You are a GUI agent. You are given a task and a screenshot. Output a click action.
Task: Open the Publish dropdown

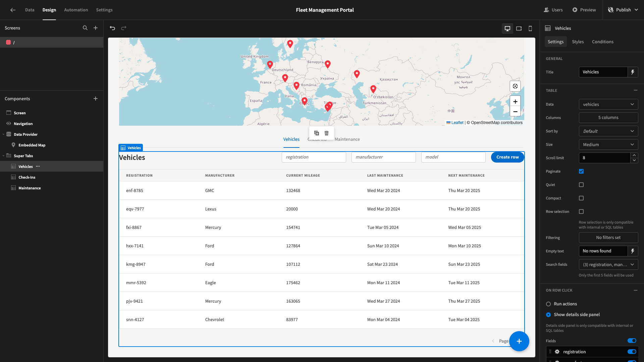623,10
